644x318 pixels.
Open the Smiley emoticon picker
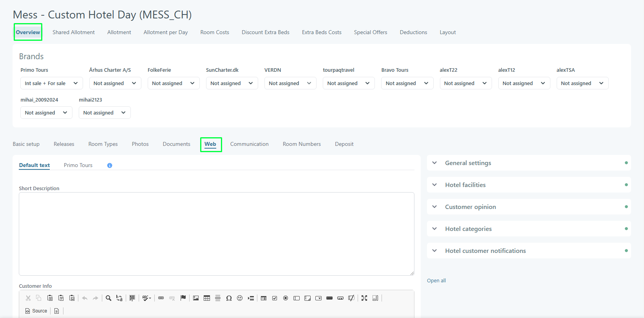(x=240, y=298)
